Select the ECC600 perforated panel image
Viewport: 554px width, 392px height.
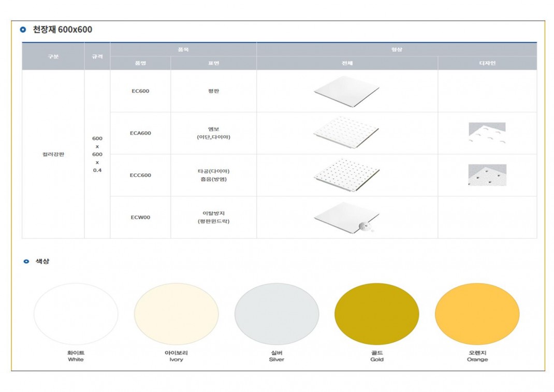coord(346,175)
